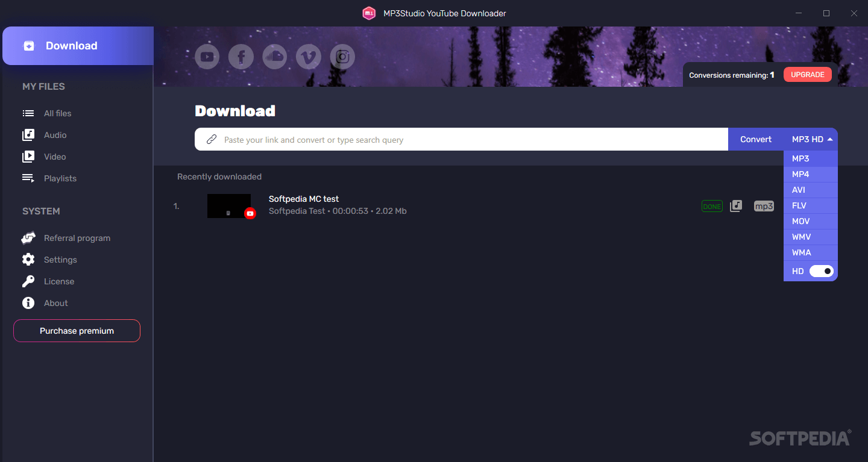Open the License page
Viewport: 868px width, 462px height.
click(59, 281)
